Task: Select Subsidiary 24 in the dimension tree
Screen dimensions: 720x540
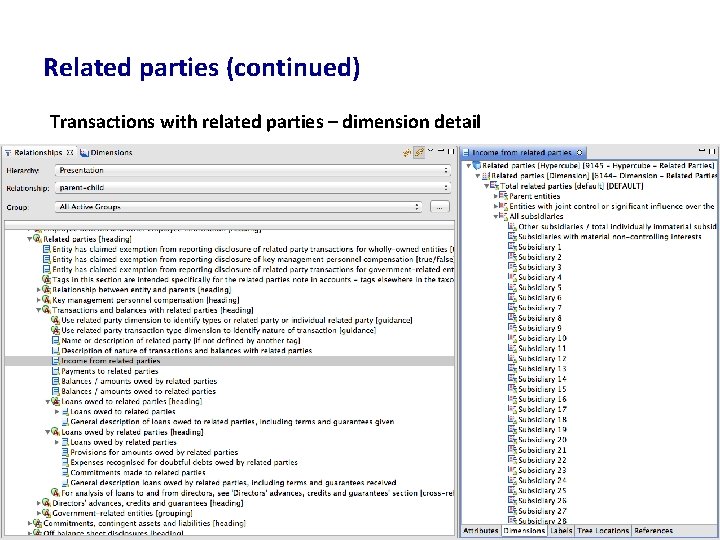Action: click(x=542, y=480)
